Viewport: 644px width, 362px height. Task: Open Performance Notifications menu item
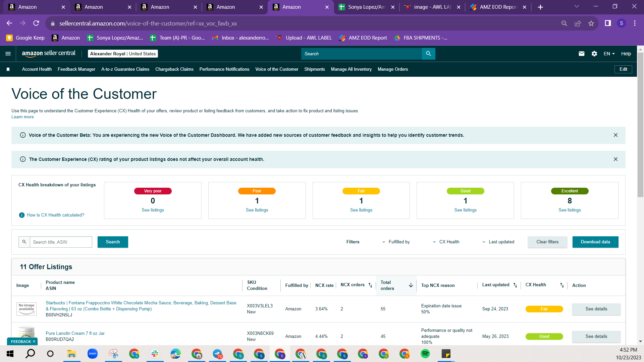tap(224, 69)
